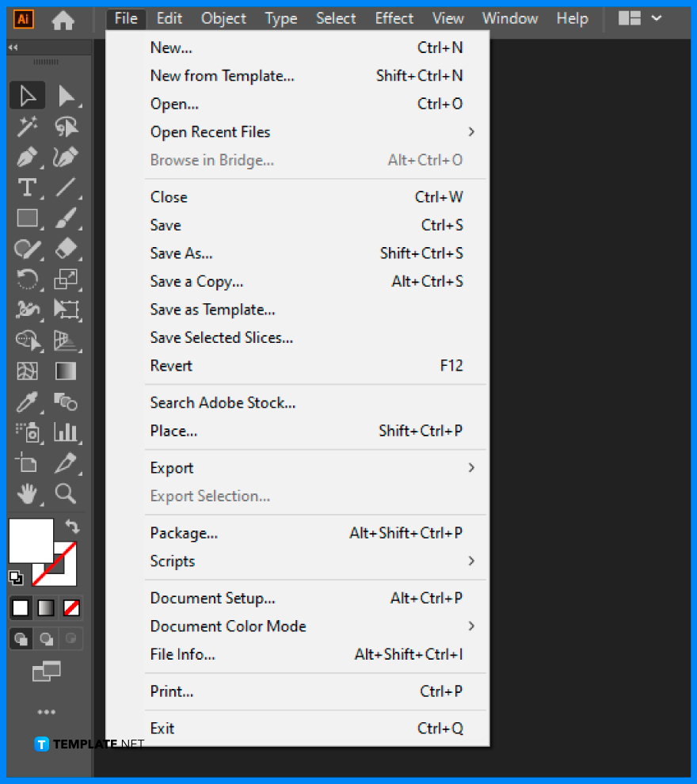Activate the Gradient color mode button
Viewport: 697px width, 784px height.
(45, 607)
